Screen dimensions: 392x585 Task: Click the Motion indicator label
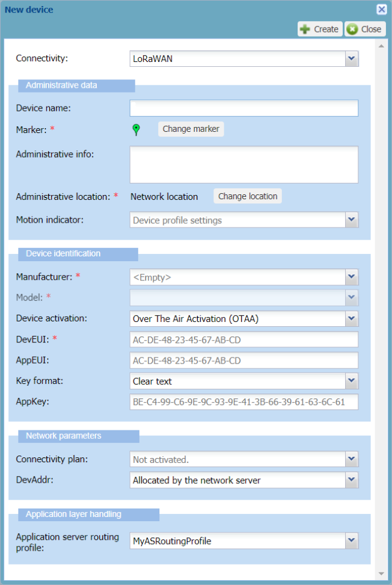point(49,220)
